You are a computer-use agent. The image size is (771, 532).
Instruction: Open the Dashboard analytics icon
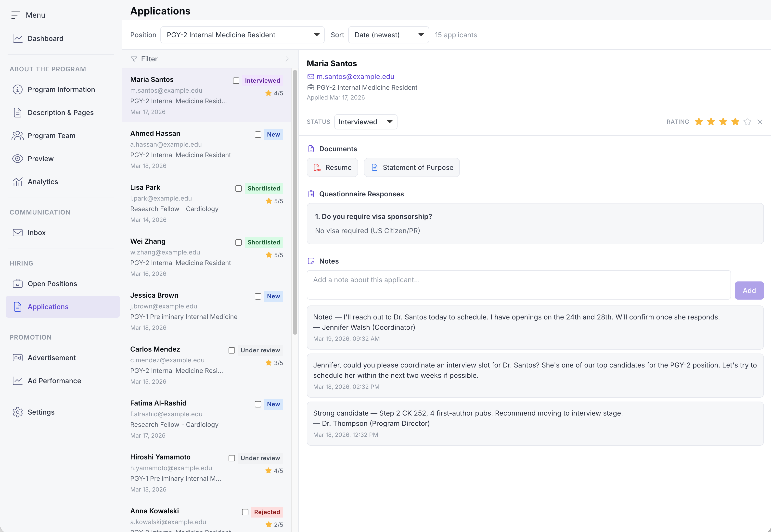click(18, 38)
